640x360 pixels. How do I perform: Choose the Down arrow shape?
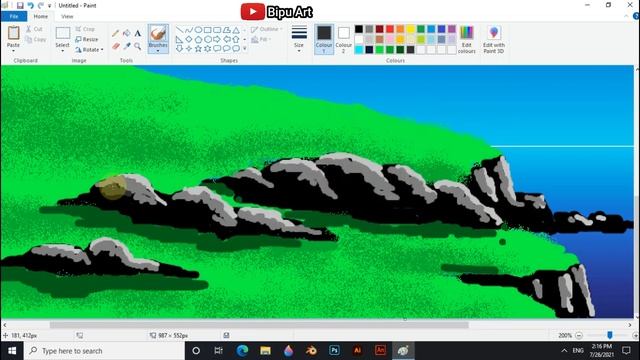coord(179,49)
